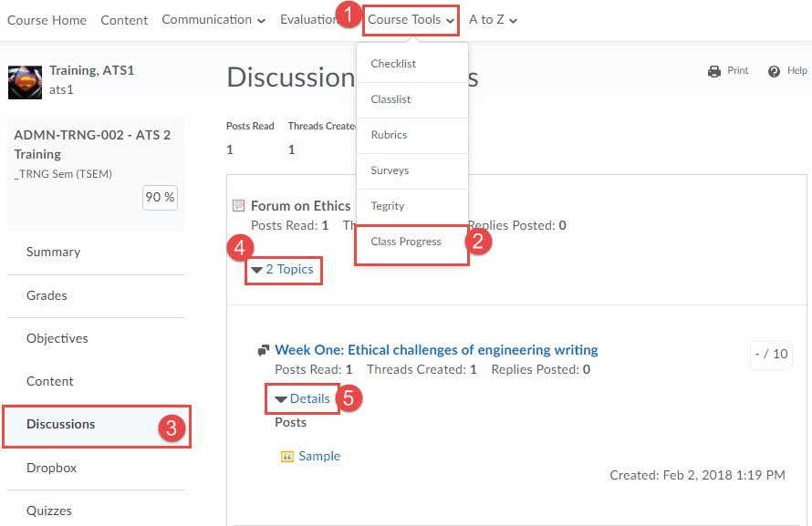Click the Sample post quote icon
The width and height of the screenshot is (812, 526).
pos(286,457)
